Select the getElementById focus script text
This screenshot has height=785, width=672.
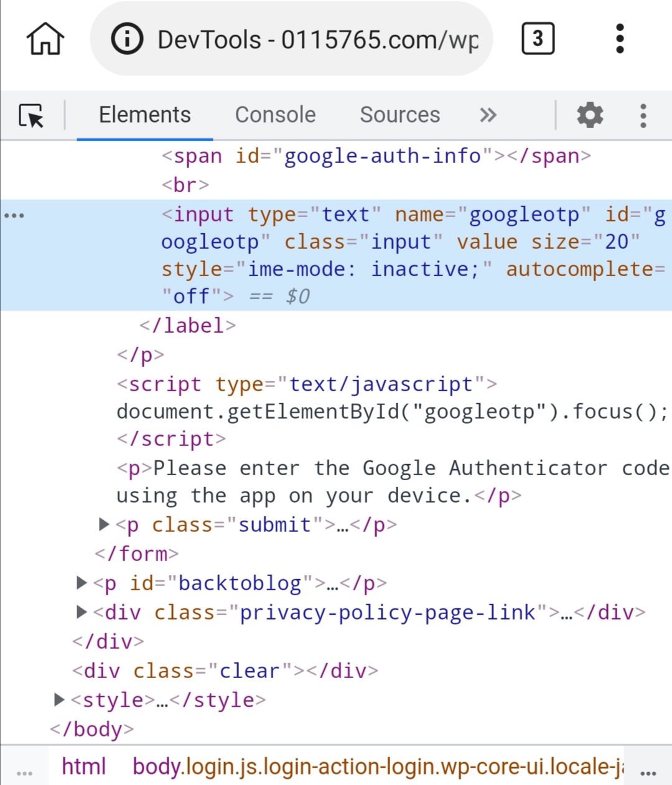[x=392, y=411]
